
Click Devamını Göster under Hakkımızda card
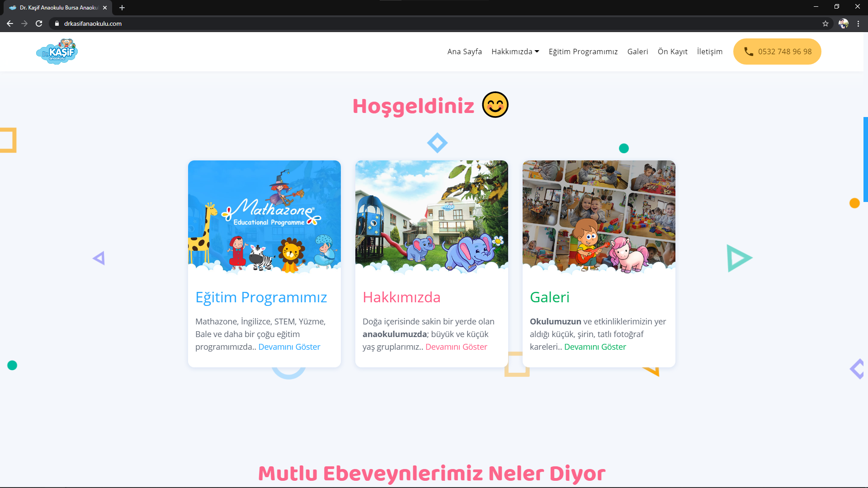click(456, 347)
